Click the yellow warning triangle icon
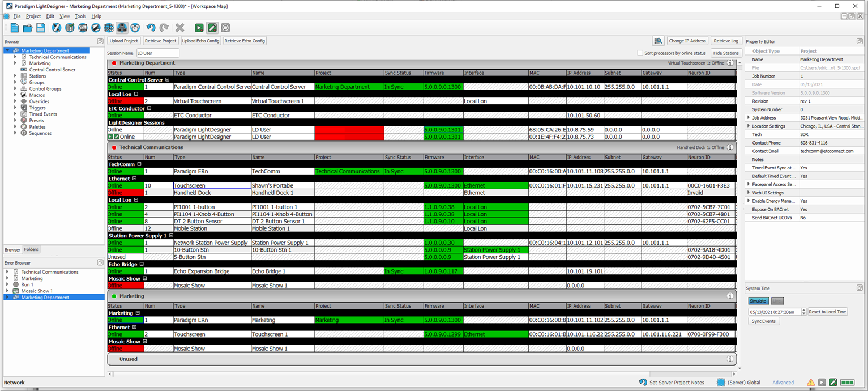The height and width of the screenshot is (391, 868). pyautogui.click(x=811, y=382)
